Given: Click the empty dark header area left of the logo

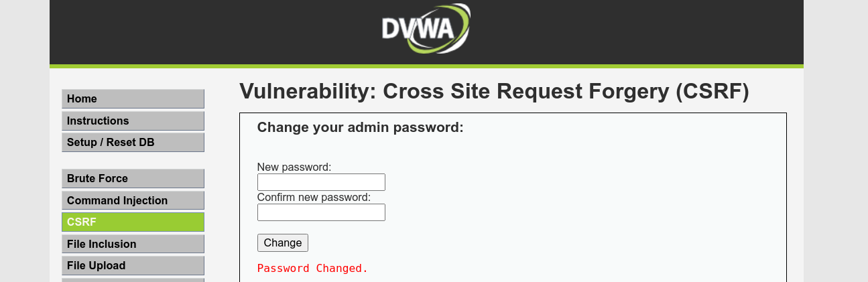Looking at the screenshot, I should 201,30.
